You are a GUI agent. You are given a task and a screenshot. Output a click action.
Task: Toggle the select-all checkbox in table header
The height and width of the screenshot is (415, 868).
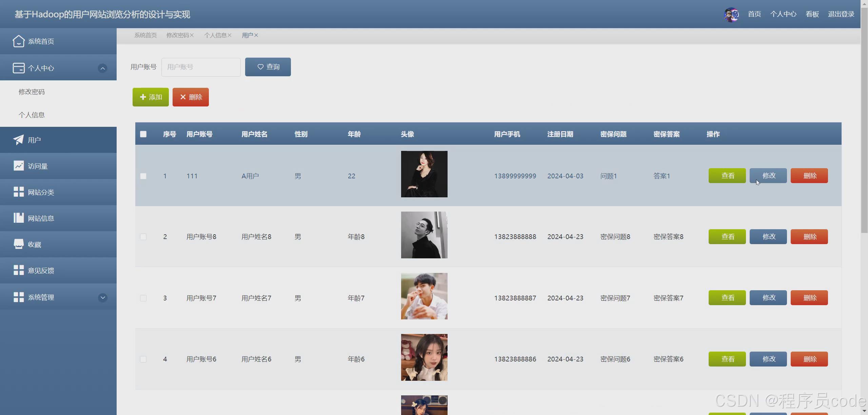point(143,134)
